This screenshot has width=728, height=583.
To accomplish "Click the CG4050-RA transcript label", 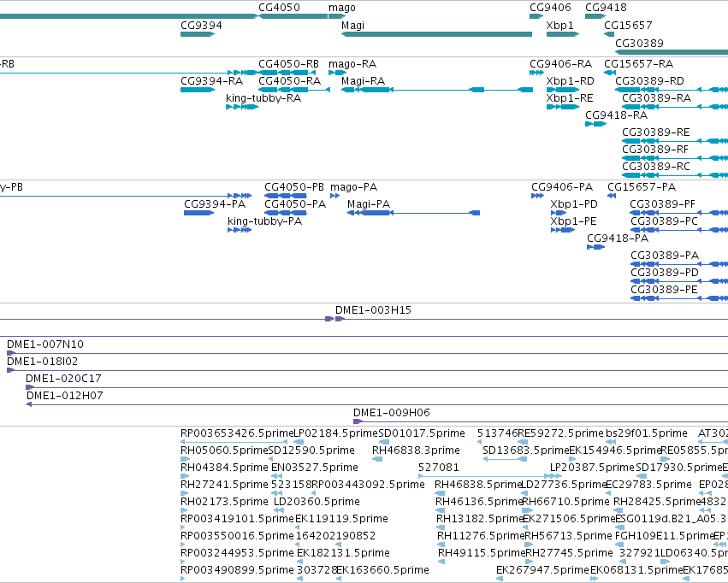I will click(290, 81).
